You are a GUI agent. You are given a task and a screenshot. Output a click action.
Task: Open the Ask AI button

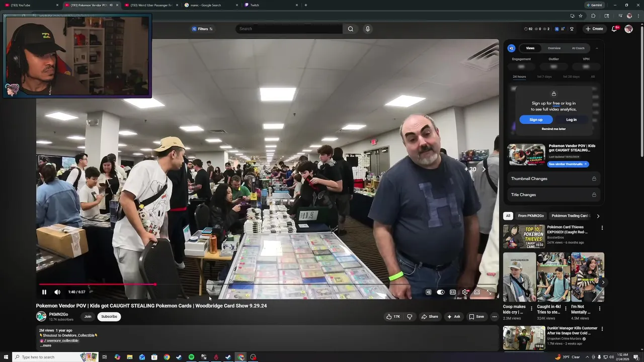(x=453, y=317)
